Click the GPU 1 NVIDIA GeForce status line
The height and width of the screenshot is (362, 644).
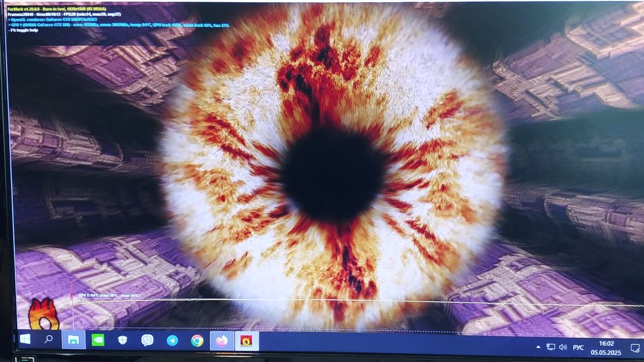click(118, 25)
